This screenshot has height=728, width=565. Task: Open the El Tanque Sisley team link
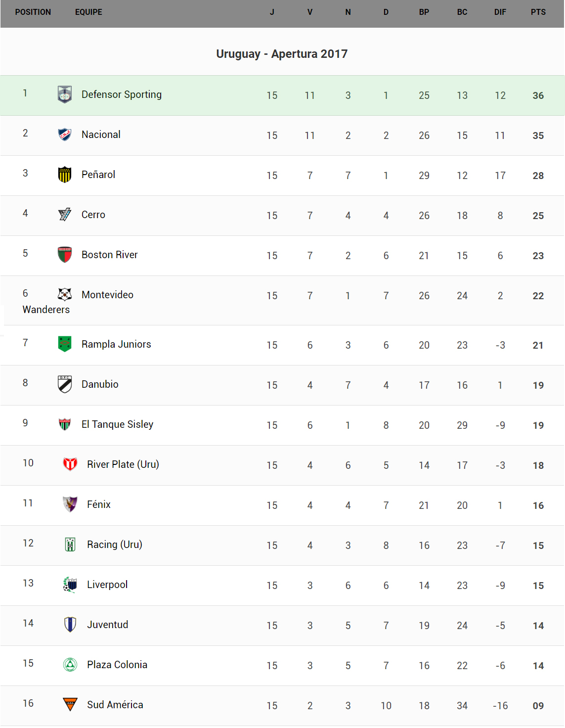pos(117,424)
